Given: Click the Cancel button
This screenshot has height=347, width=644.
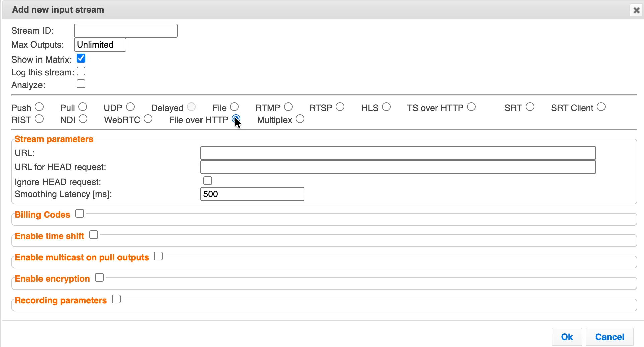Looking at the screenshot, I should (610, 337).
